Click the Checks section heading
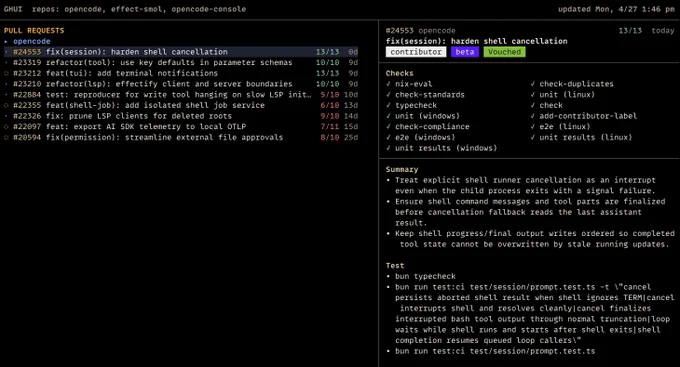 (399, 73)
